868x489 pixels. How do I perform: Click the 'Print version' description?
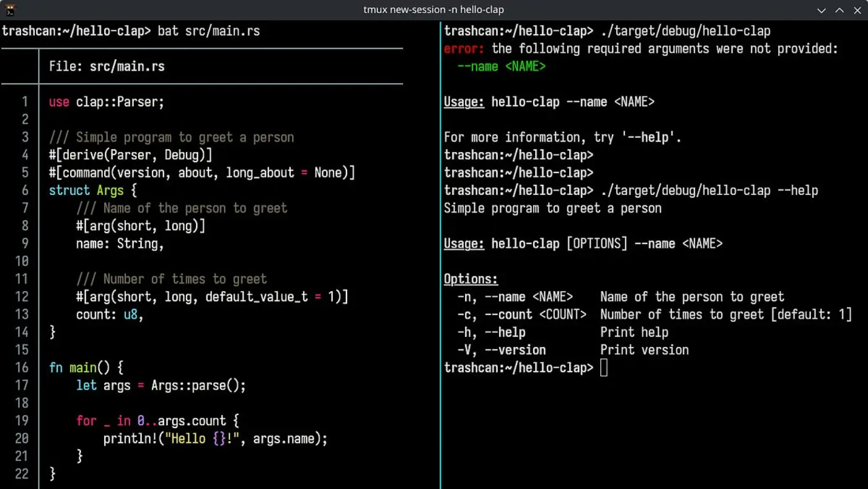[x=645, y=350]
